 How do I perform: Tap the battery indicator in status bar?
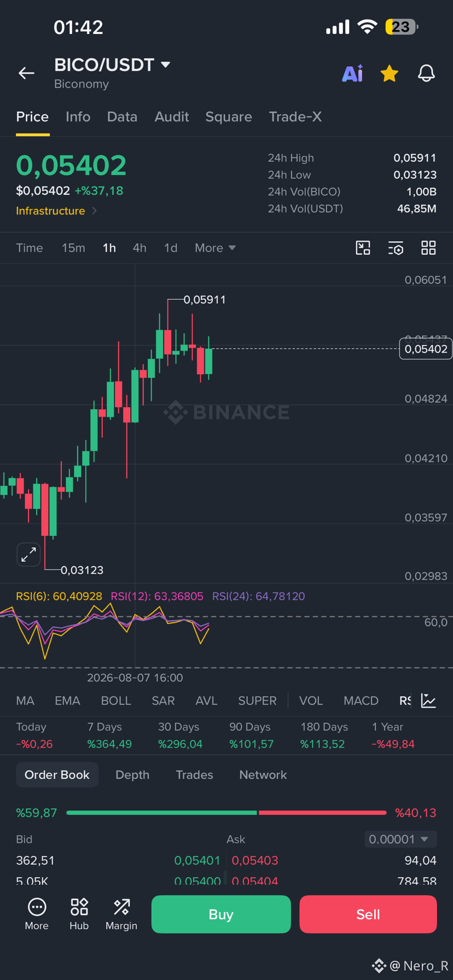point(402,27)
